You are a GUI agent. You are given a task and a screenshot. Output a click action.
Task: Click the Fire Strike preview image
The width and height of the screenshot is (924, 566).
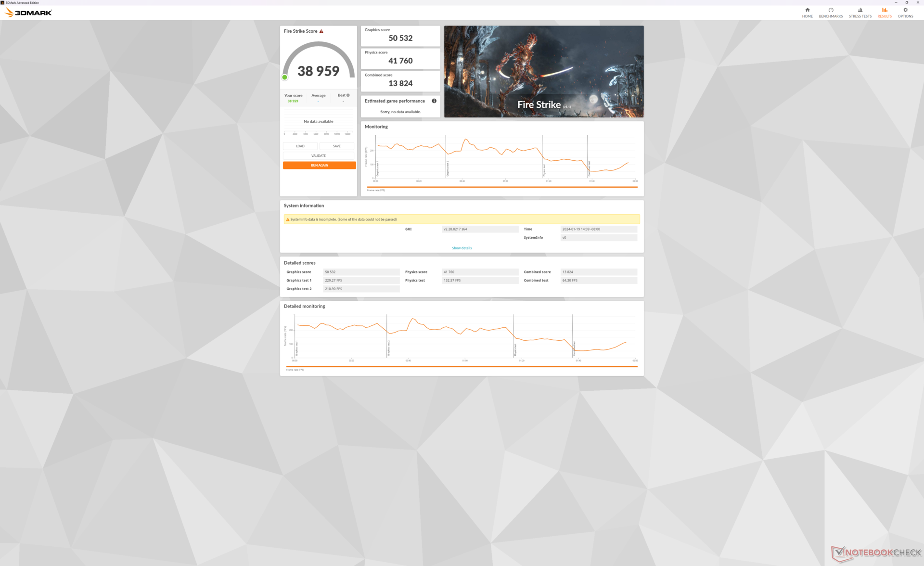pyautogui.click(x=544, y=71)
